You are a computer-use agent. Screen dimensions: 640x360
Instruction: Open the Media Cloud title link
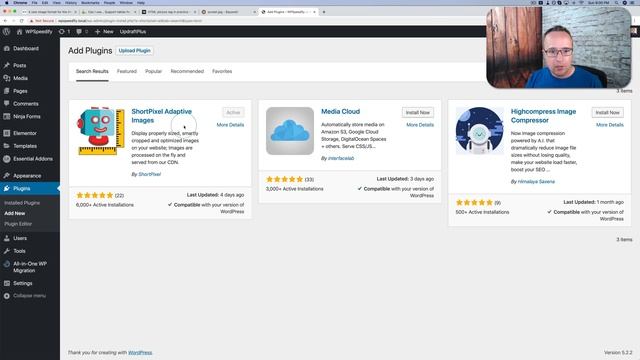(x=340, y=111)
